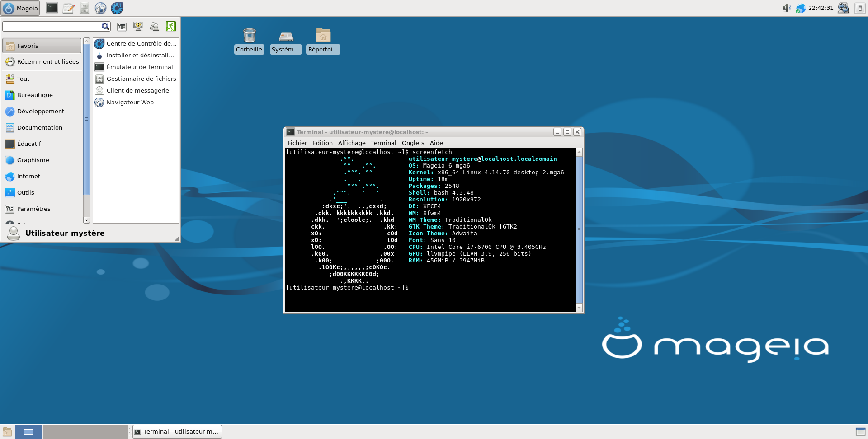Open Gestionnaire de fichiers favorite
Screen dimensions: 868x439
(x=136, y=79)
